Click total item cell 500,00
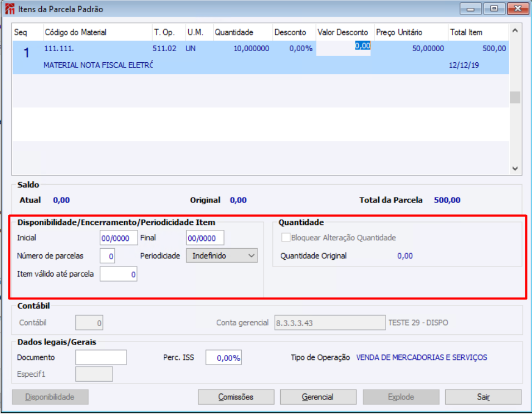The image size is (532, 414). (x=494, y=49)
